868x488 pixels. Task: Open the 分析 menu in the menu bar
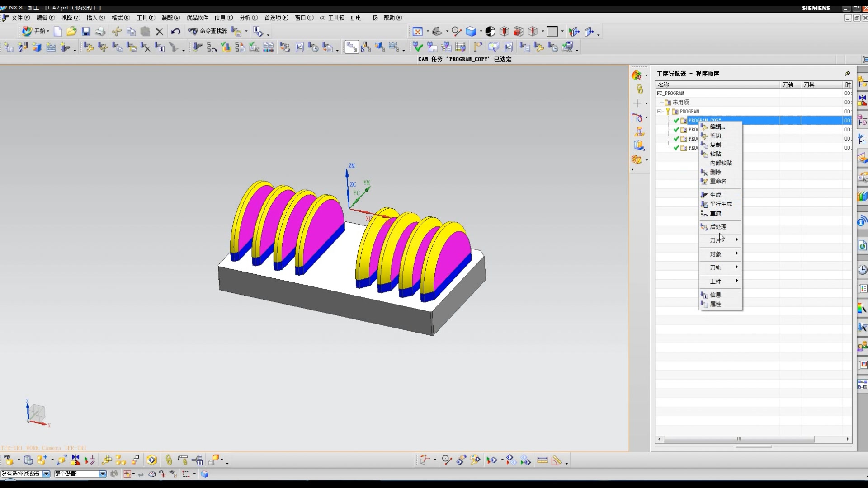pyautogui.click(x=248, y=18)
